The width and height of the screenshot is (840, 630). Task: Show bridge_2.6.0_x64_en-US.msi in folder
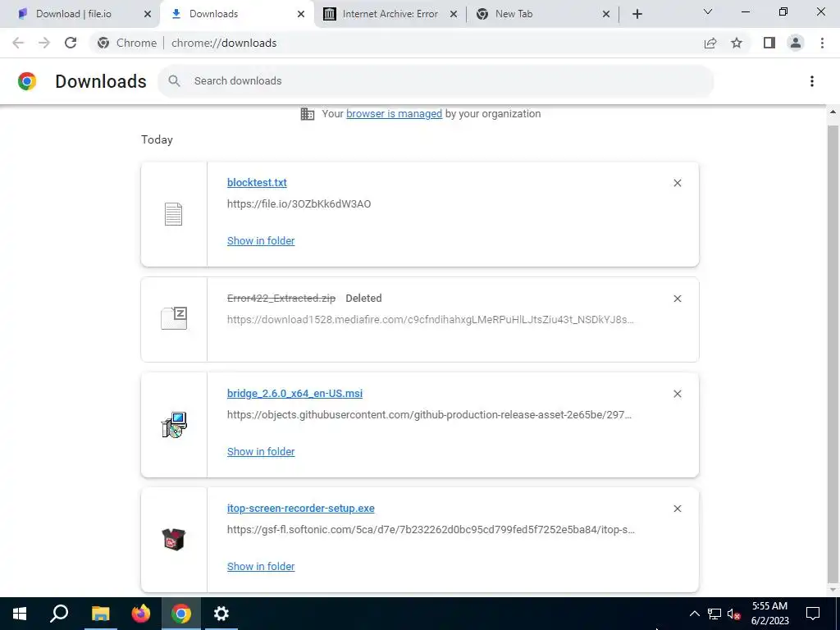point(261,452)
